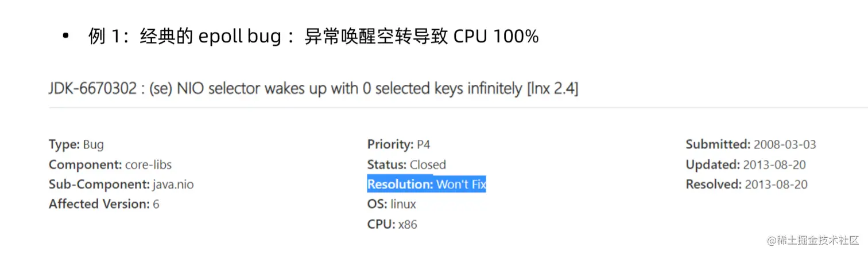Click the slide bullet text about epoll bug
Image resolution: width=868 pixels, height=255 pixels.
313,37
